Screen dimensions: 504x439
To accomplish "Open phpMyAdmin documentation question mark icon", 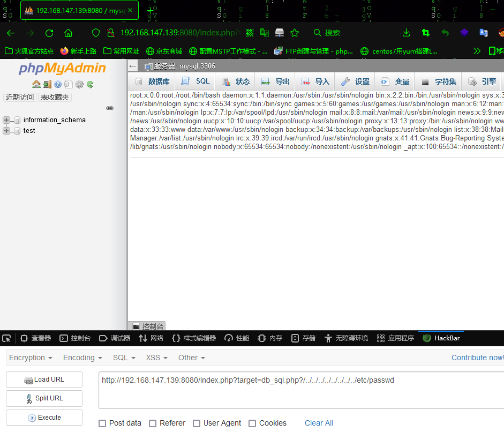I will click(x=58, y=84).
